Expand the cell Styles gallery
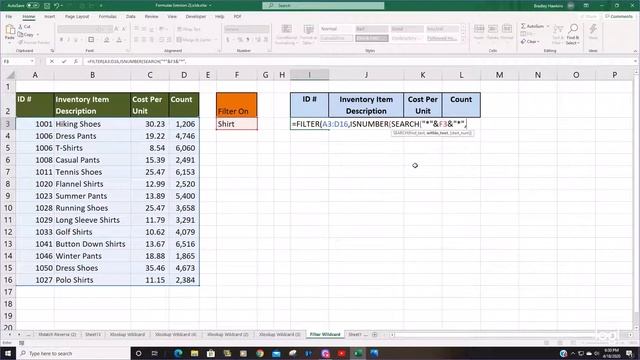640x360 pixels. pyautogui.click(x=463, y=40)
